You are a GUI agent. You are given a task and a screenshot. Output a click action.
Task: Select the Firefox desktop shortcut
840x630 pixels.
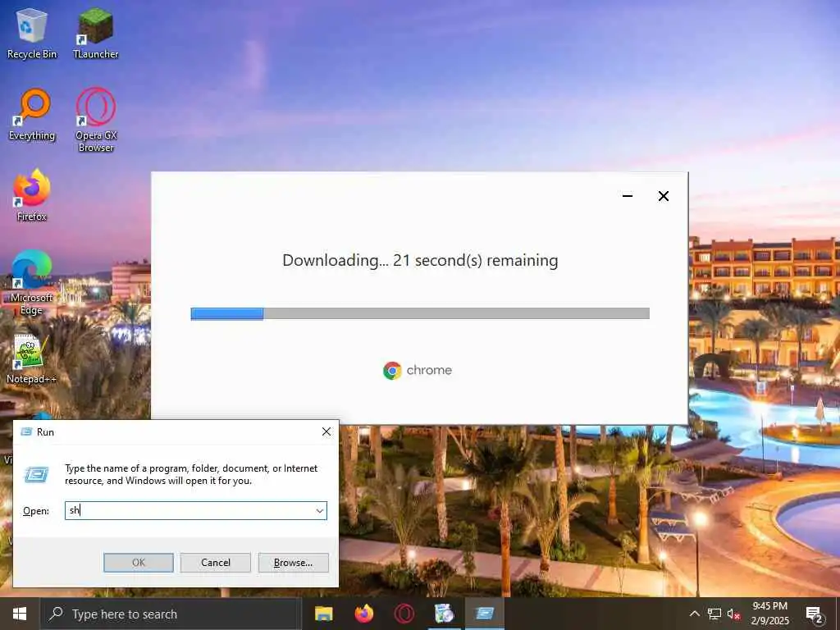[x=32, y=195]
